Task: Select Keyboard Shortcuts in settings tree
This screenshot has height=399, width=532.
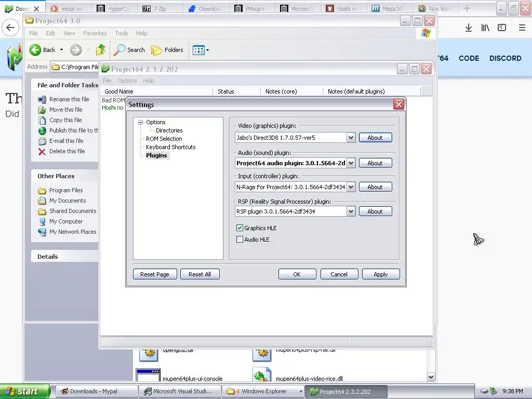Action: (x=170, y=147)
